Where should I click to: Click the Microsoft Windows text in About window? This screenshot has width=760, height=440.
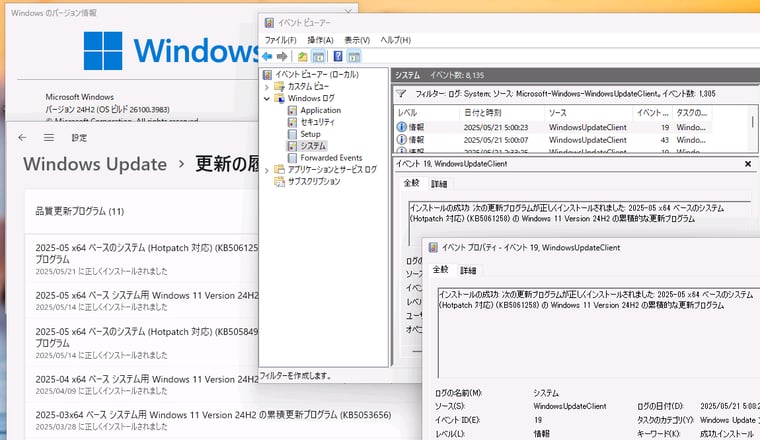click(x=79, y=97)
